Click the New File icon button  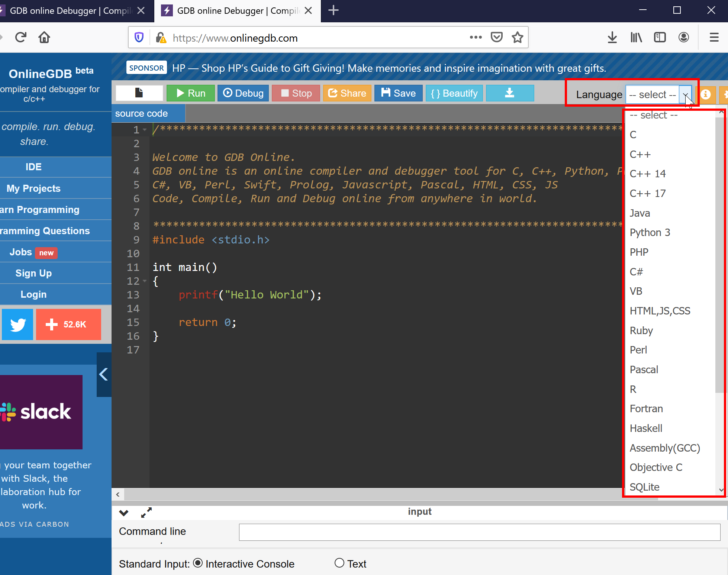(139, 93)
